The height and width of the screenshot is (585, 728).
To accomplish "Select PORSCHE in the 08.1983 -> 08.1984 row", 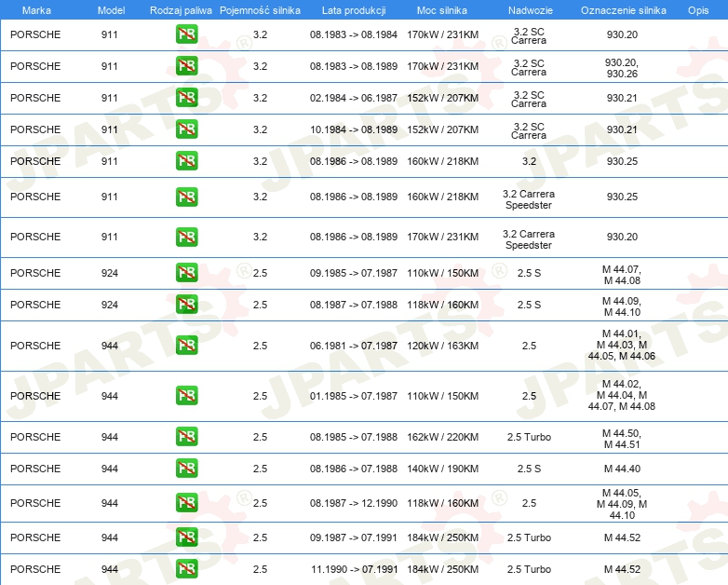I will pyautogui.click(x=35, y=34).
